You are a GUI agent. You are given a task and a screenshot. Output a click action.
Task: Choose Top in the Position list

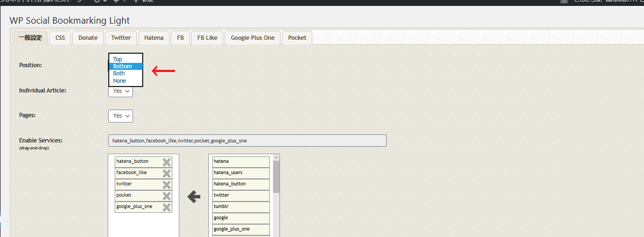(125, 60)
